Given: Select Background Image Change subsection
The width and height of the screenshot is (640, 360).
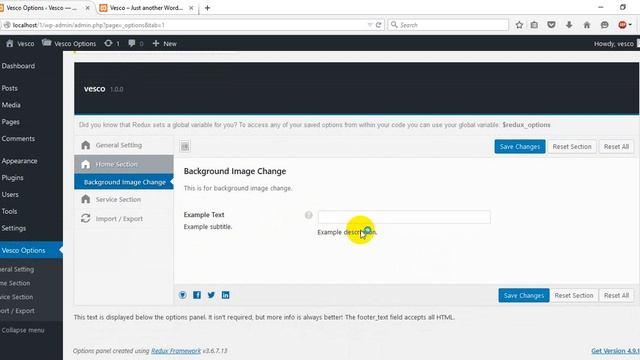Looking at the screenshot, I should 124,182.
